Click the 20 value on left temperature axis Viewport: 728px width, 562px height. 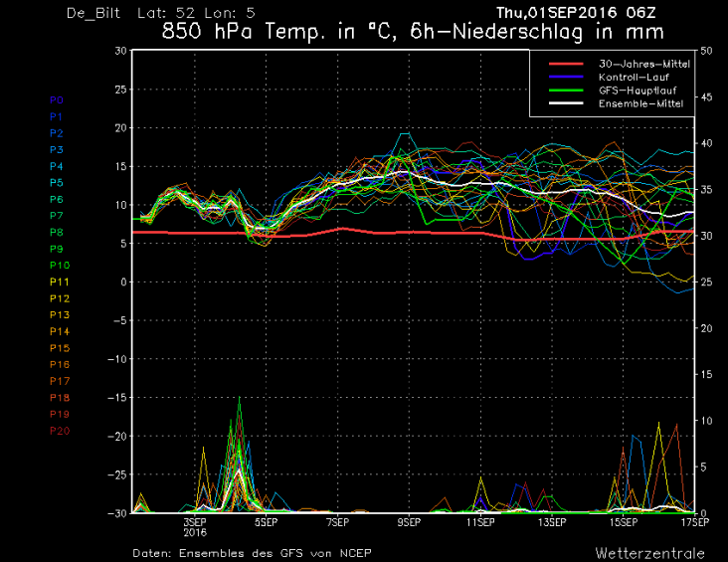(x=120, y=127)
